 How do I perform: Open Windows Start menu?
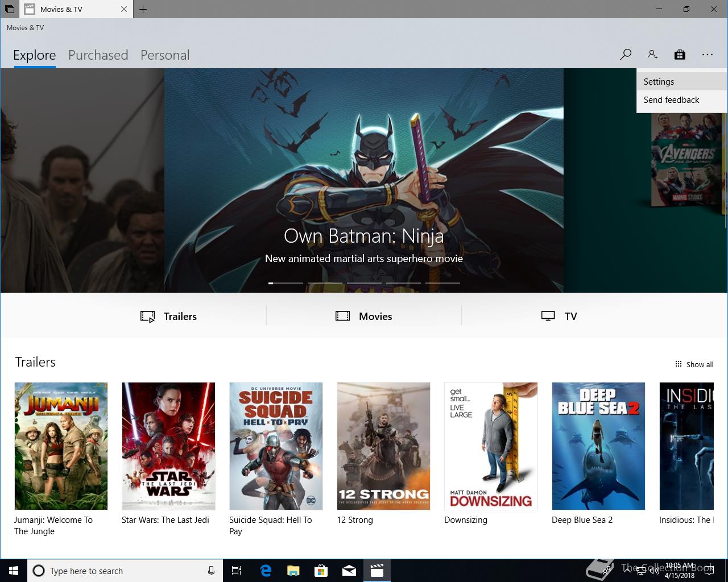pyautogui.click(x=14, y=571)
